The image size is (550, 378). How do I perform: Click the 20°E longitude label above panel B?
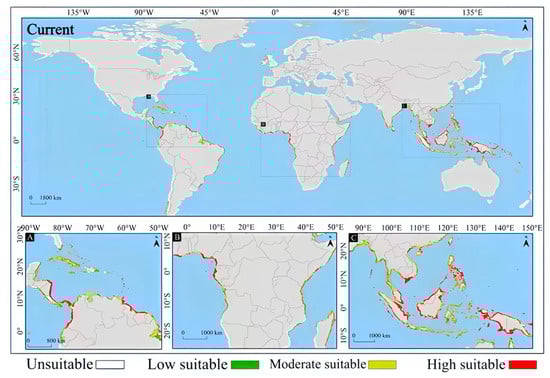coord(246,227)
